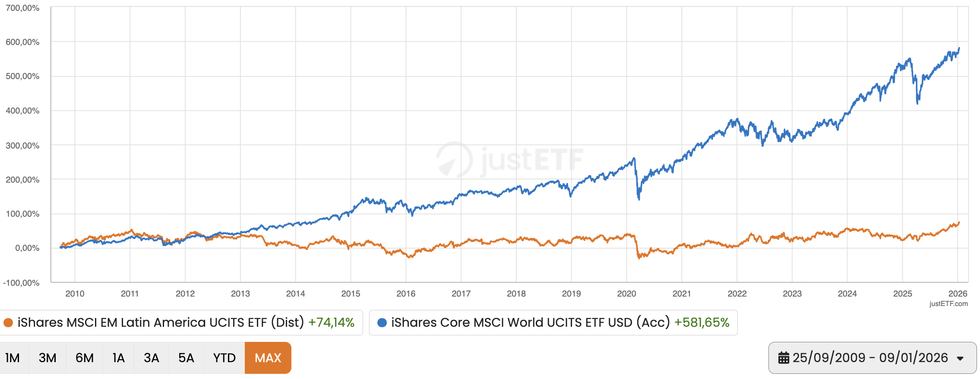Select the MAX time range
This screenshot has width=980, height=379.
268,358
